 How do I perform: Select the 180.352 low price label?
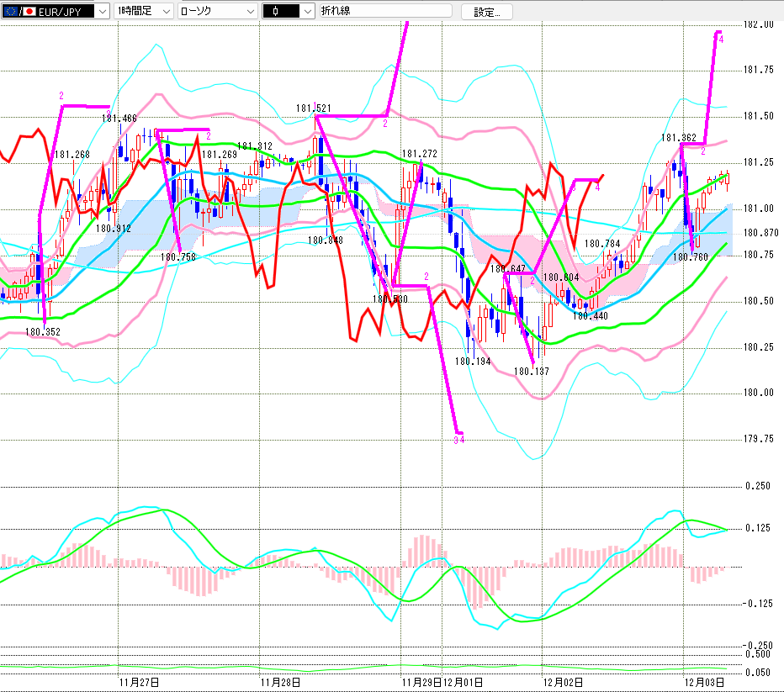[x=42, y=332]
